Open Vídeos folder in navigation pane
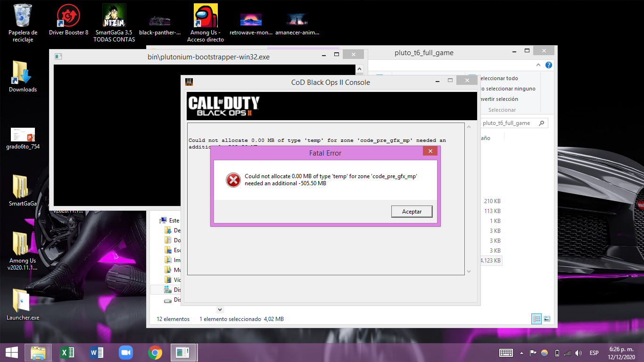This screenshot has width=644, height=362. (x=173, y=280)
